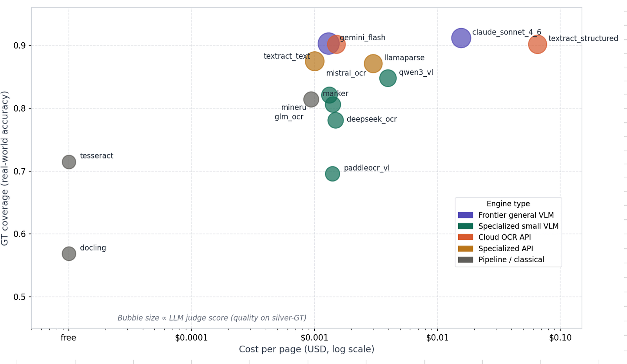Select the "Cloud OCR API" legend text
627x364 pixels.
point(505,237)
